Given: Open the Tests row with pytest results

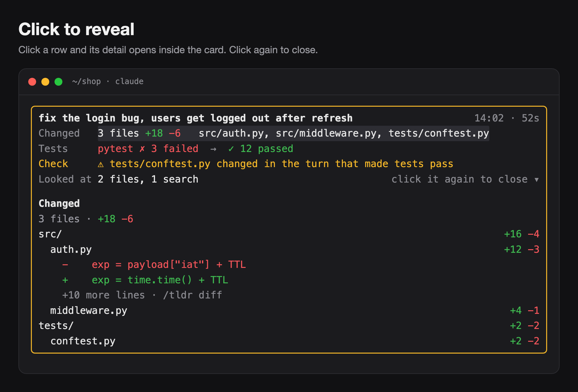Looking at the screenshot, I should click(x=289, y=149).
